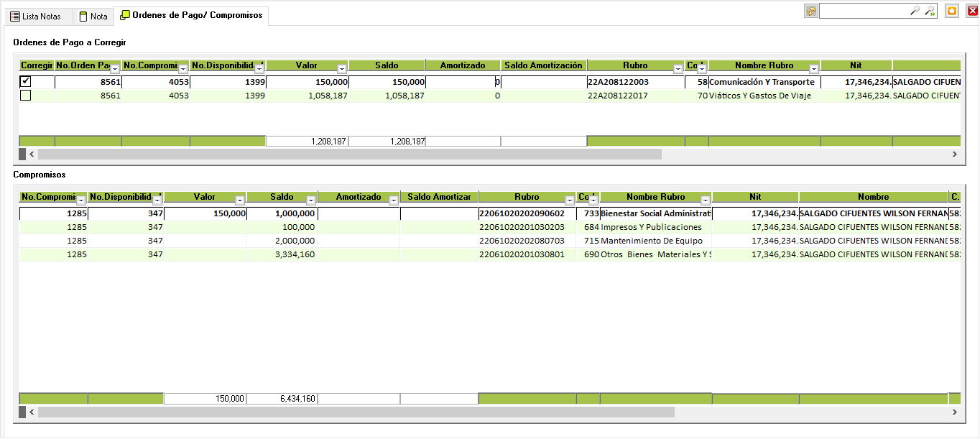Open the Lista Notas tab
Image resolution: width=980 pixels, height=439 pixels.
pos(36,16)
